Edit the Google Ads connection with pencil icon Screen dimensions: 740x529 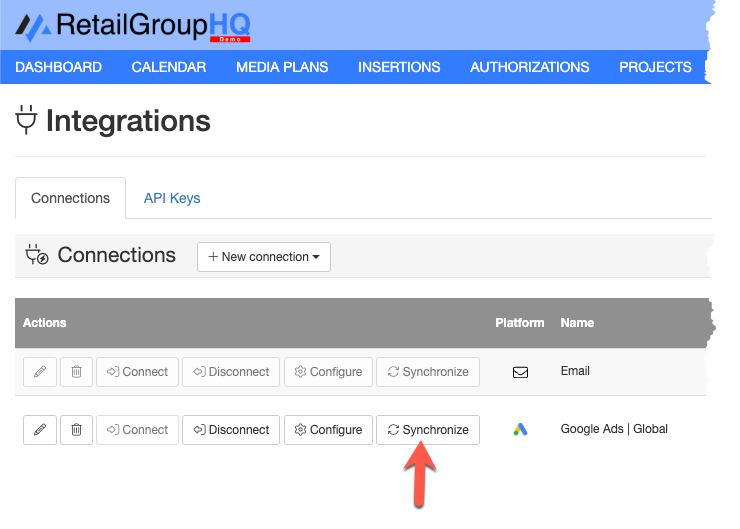pyautogui.click(x=40, y=430)
